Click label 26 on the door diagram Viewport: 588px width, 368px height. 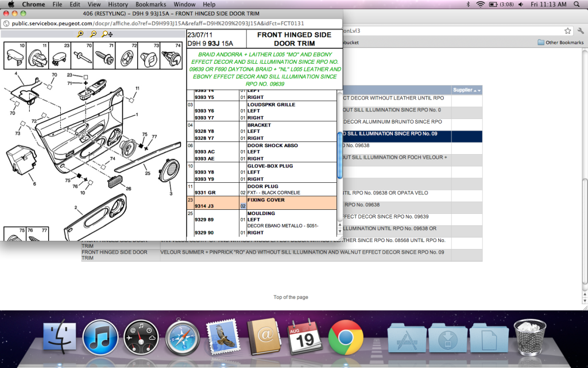coord(129,189)
